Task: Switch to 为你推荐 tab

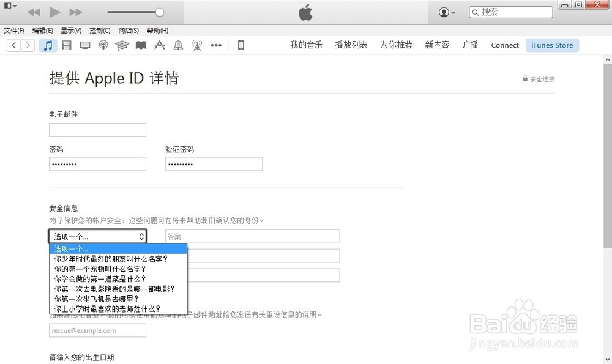Action: [396, 45]
